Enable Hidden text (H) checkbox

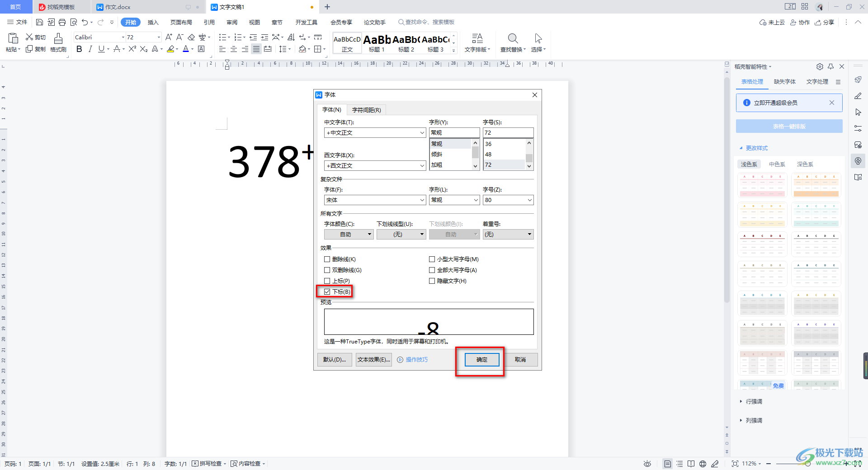coord(432,281)
